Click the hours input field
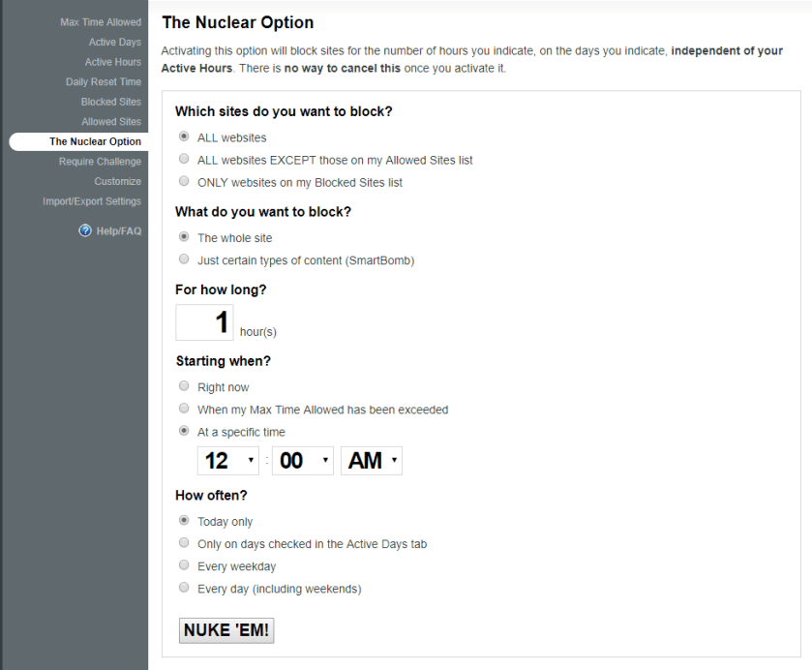Viewport: 812px width, 670px height. [204, 322]
